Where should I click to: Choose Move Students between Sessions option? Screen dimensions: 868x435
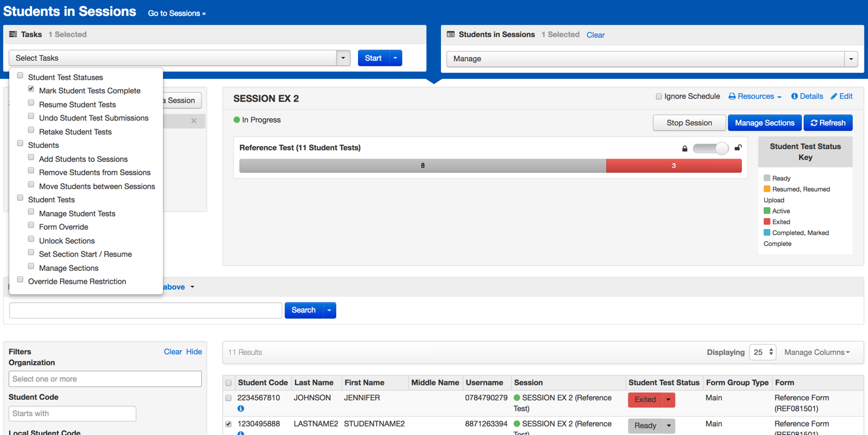(31, 185)
